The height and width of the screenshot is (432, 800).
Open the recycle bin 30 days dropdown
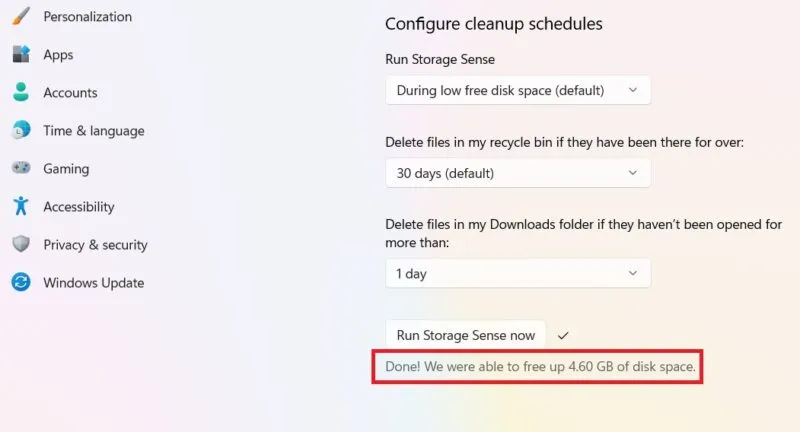(x=517, y=173)
